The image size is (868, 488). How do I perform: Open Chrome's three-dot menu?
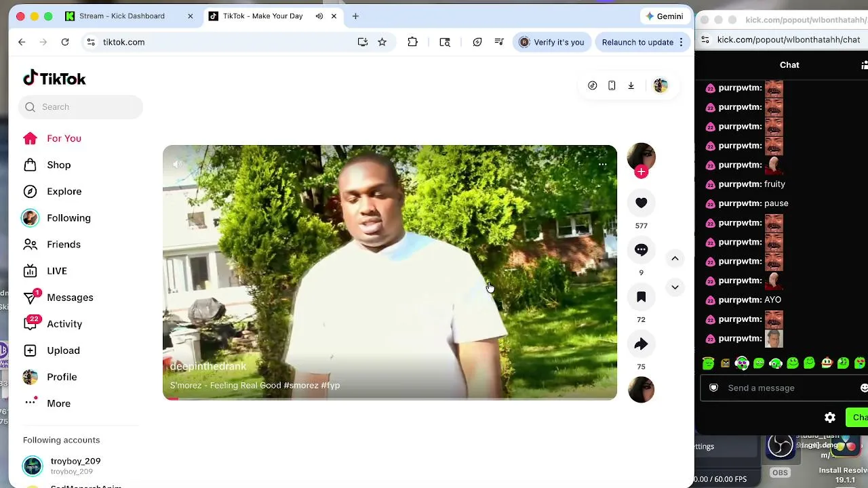pos(681,42)
